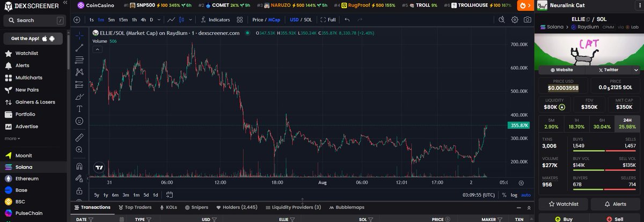
Task: Select the text annotation tool
Action: [x=79, y=109]
